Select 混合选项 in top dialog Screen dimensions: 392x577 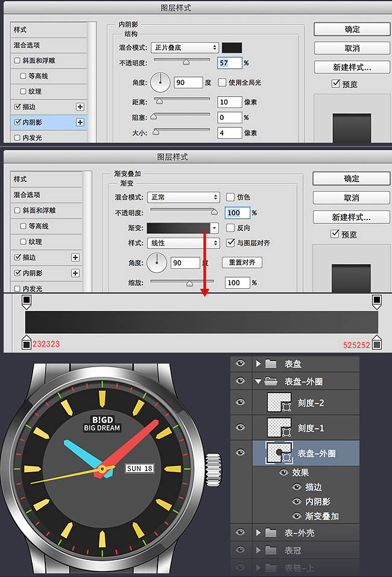[x=49, y=45]
